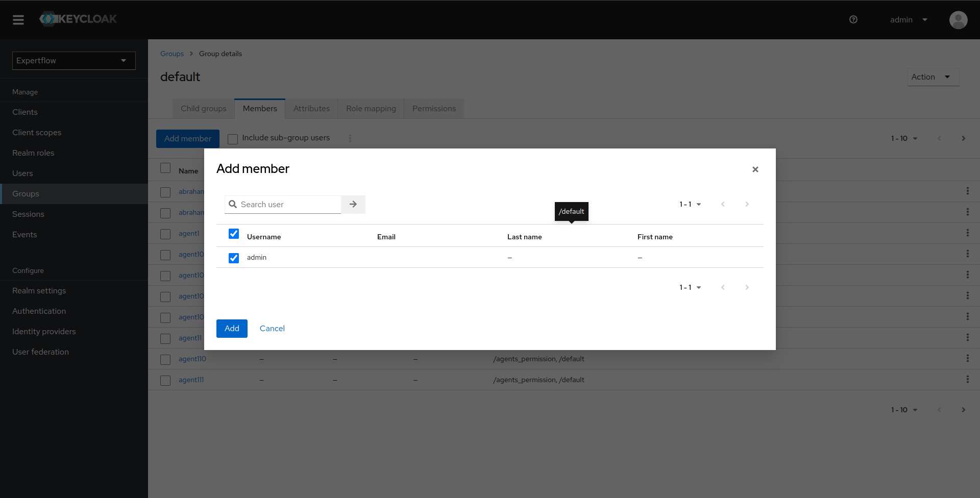The width and height of the screenshot is (980, 498).
Task: Uncheck the select-all Username header checkbox
Action: pos(234,233)
